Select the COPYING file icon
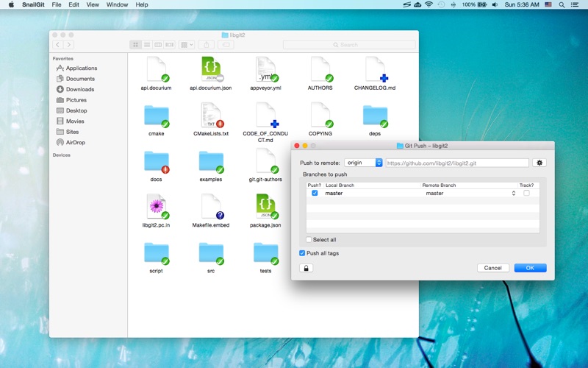 (x=320, y=115)
